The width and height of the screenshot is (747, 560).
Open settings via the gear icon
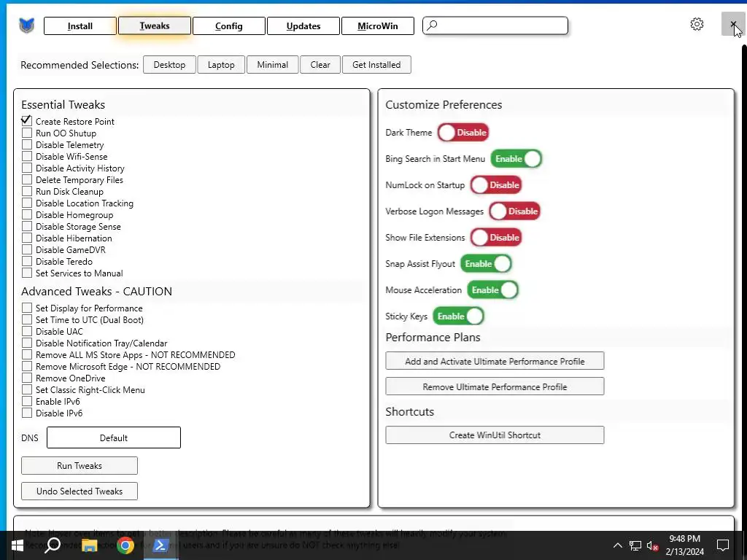click(x=697, y=24)
